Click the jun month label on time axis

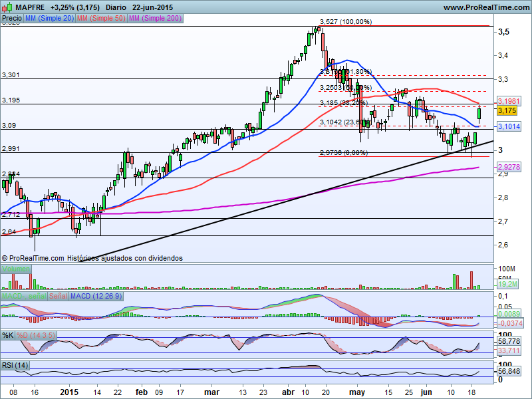tap(426, 392)
